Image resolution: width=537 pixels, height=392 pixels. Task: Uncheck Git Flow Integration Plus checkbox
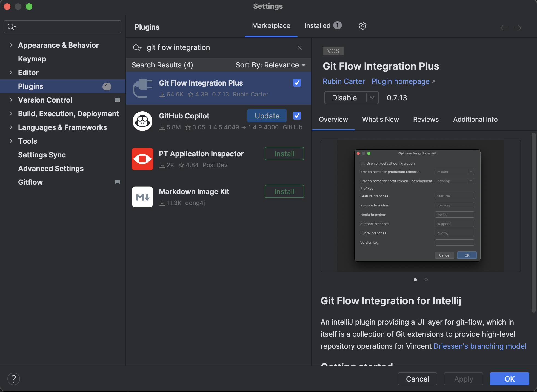(x=297, y=83)
